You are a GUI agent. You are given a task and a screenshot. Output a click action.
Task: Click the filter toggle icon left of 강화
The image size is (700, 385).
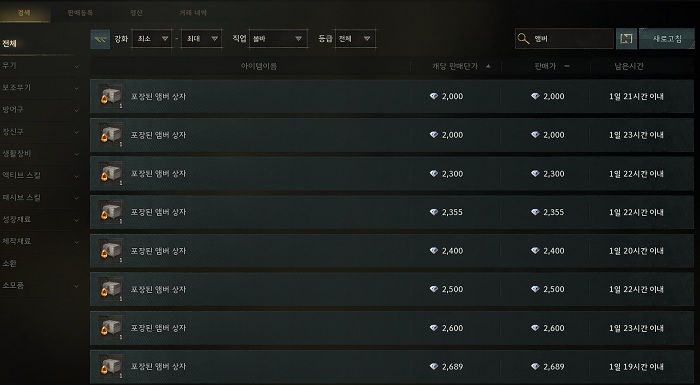(x=100, y=39)
